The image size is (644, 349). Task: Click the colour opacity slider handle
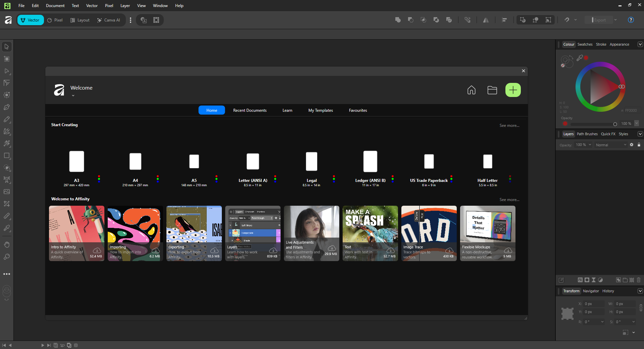[615, 124]
